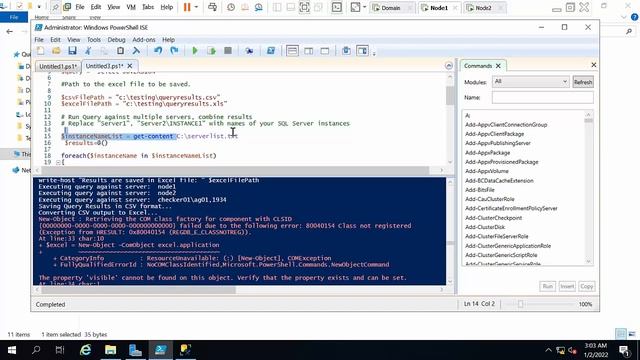The image size is (640, 360).
Task: Start PowerShell.exe in separate window icon
Action: 271,51
